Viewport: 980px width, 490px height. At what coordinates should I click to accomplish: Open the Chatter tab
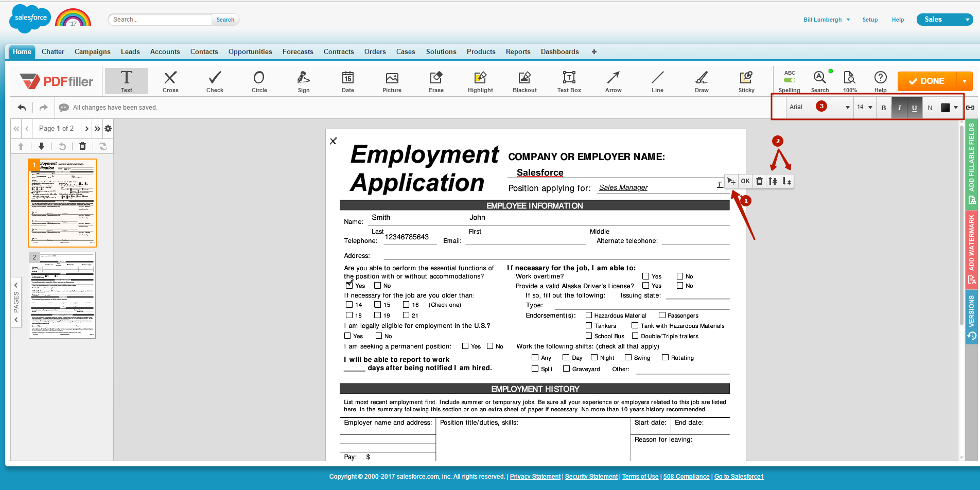[x=53, y=51]
